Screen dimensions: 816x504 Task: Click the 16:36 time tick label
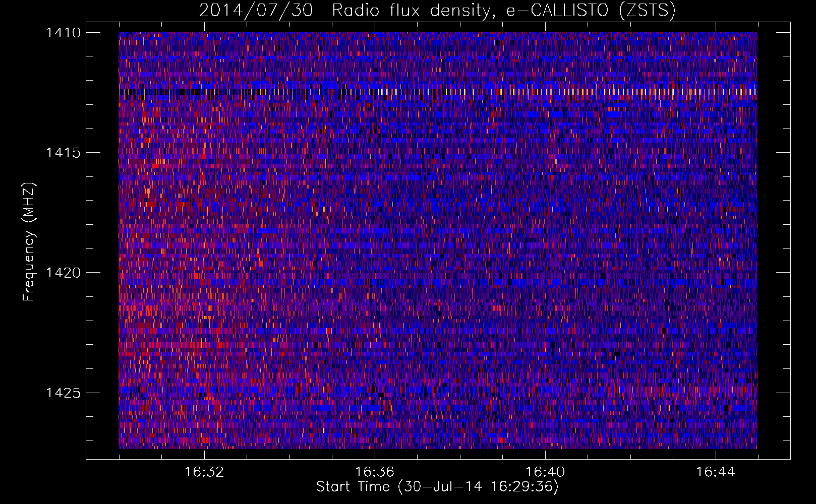pos(375,472)
